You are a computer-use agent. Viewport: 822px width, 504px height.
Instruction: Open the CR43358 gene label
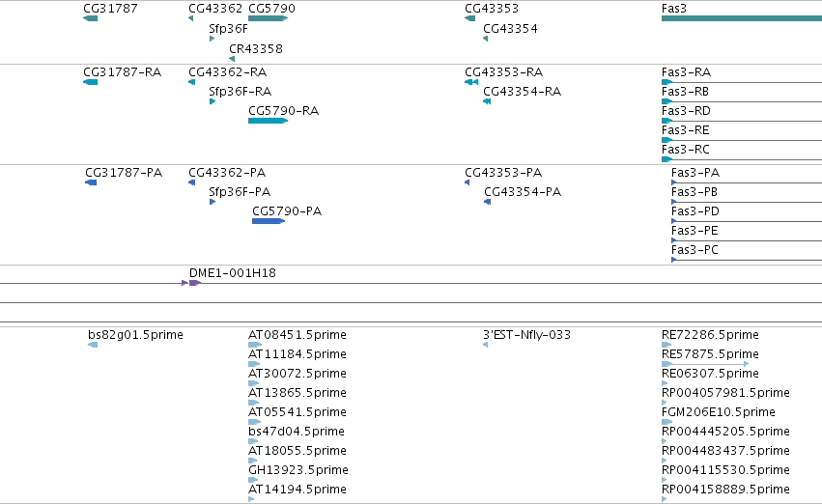click(256, 48)
